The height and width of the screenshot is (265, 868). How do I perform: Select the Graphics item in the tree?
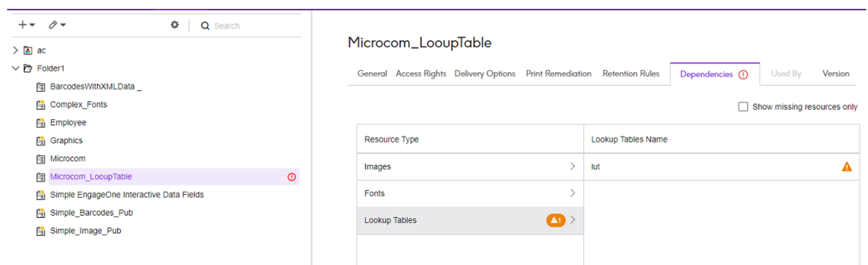[66, 141]
